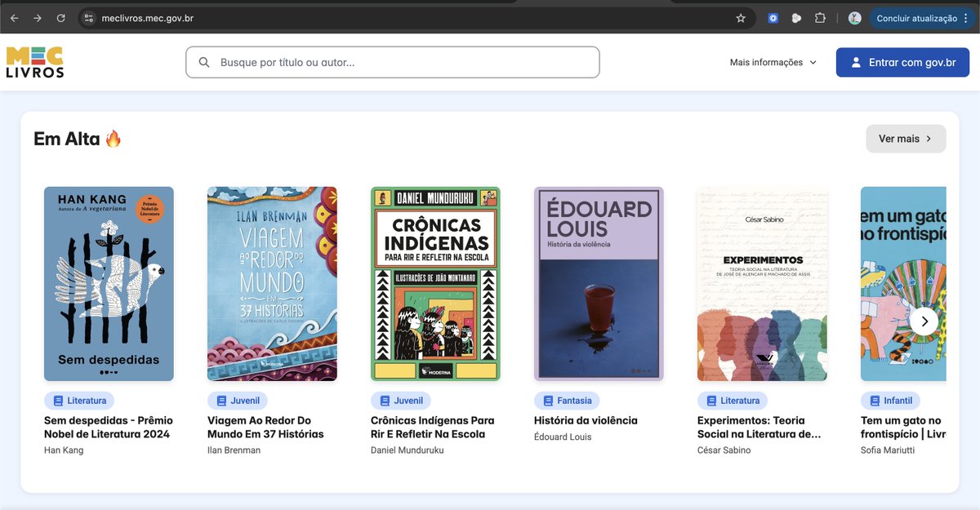Open title 'Viagem Ao Redor Do Mundo'
Screen dimensions: 980x510
(x=265, y=428)
